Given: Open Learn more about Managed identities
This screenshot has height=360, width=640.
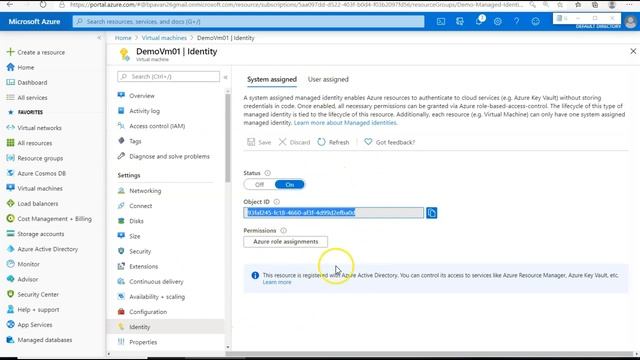Looking at the screenshot, I should tap(345, 122).
